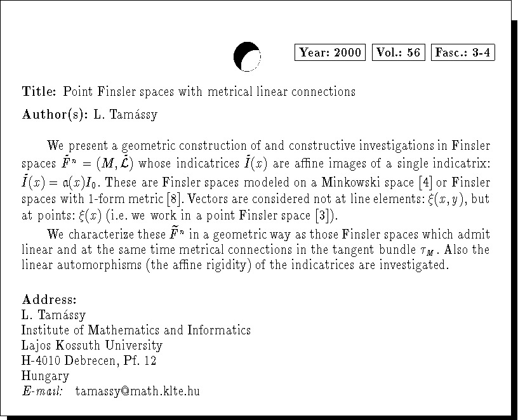Select the Vol.: 56 box
The image size is (518, 420).
[x=398, y=53]
